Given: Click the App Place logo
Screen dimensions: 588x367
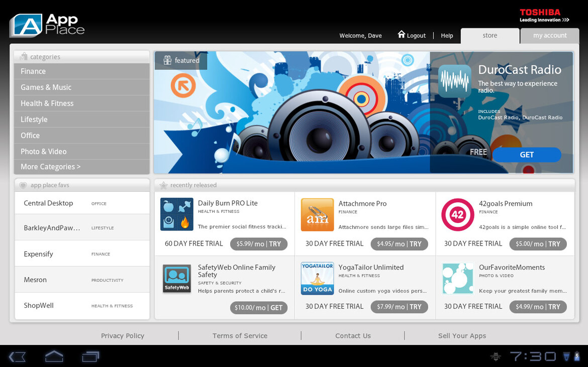Looking at the screenshot, I should pyautogui.click(x=47, y=25).
